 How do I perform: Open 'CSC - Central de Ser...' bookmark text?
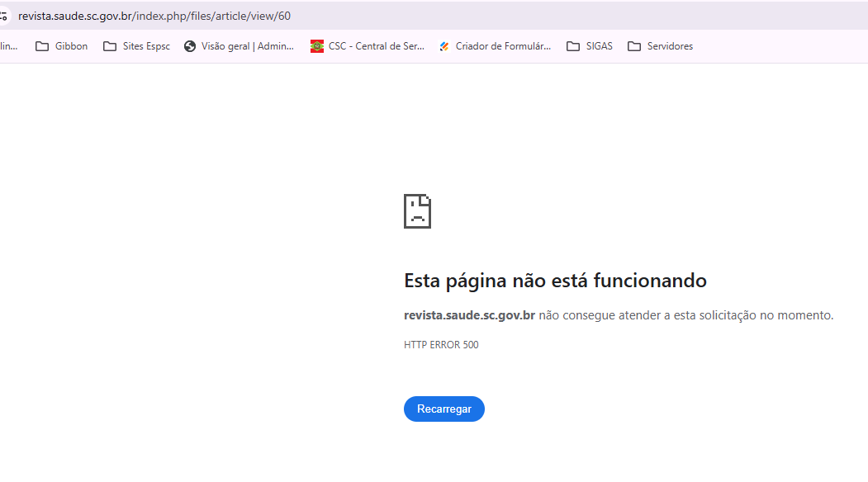(x=376, y=46)
